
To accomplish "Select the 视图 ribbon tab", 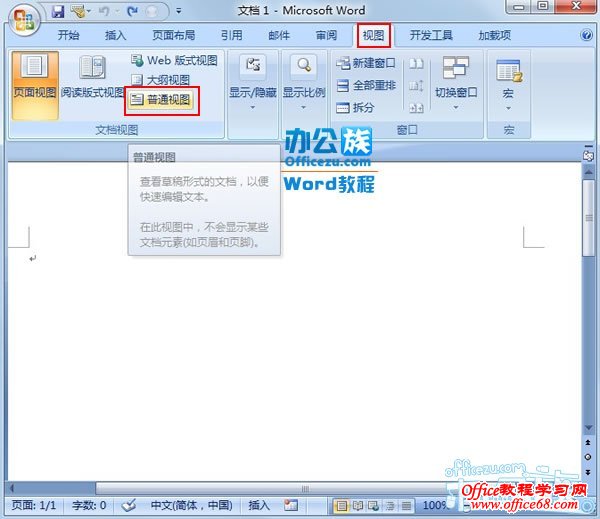I will click(x=373, y=35).
